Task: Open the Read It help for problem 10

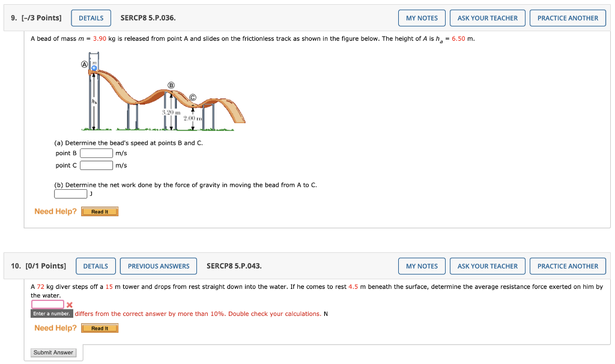Action: (x=100, y=328)
